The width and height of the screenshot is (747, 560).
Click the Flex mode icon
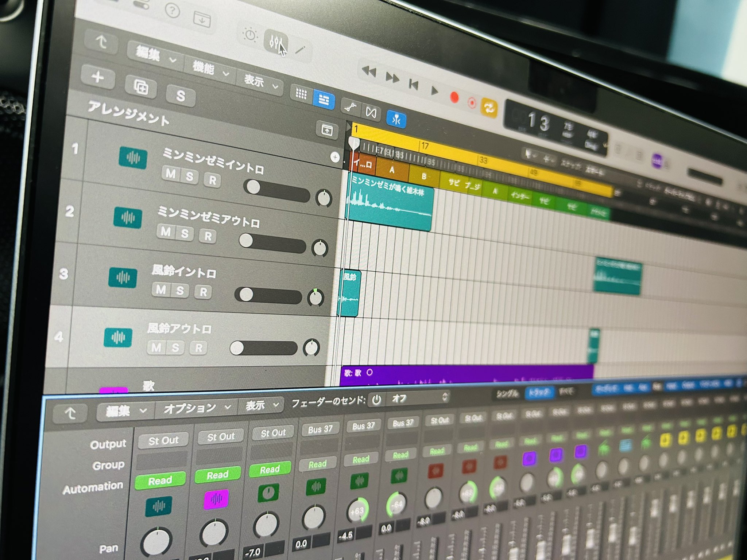pyautogui.click(x=371, y=112)
